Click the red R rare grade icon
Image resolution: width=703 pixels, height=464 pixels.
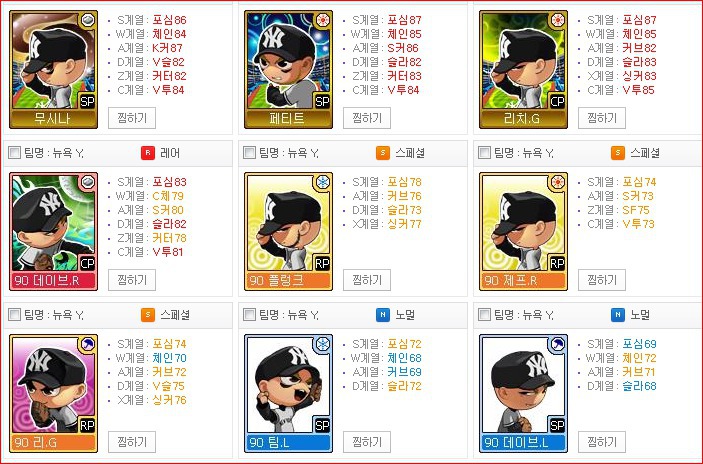pos(148,153)
